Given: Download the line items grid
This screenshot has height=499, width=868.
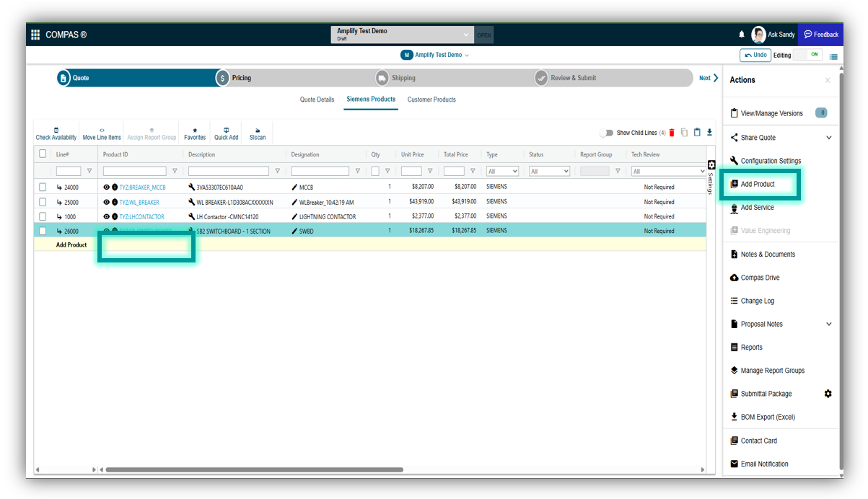Looking at the screenshot, I should pyautogui.click(x=709, y=133).
